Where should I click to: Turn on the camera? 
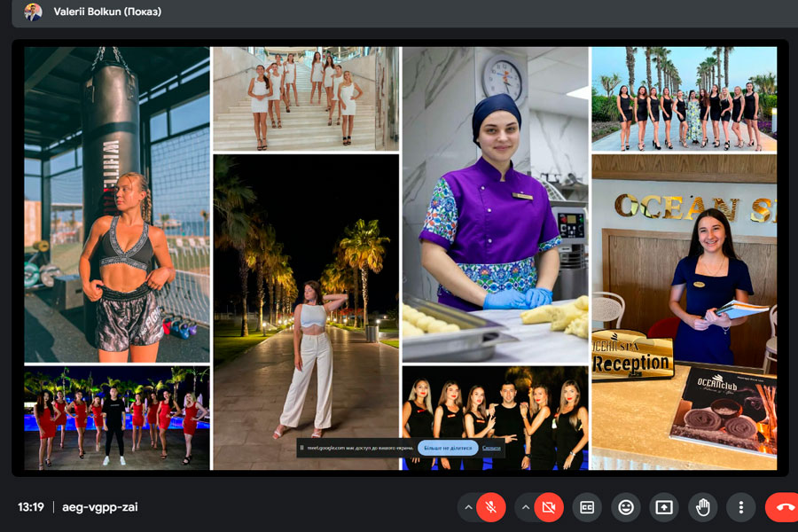[548, 507]
